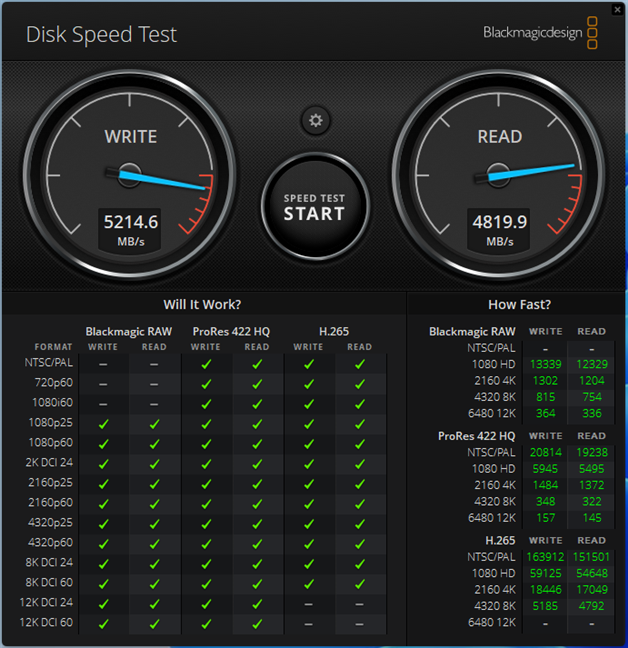The width and height of the screenshot is (628, 648).
Task: Click Blackmagic RAW 1080 HD read value 12329
Action: [x=592, y=364]
